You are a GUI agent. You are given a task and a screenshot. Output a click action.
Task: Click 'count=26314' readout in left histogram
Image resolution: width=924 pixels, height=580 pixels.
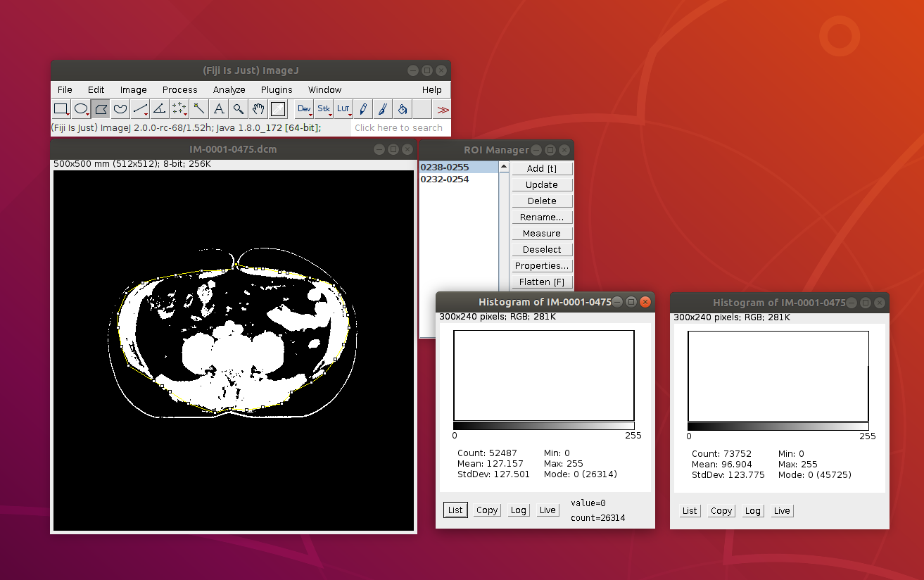point(598,518)
